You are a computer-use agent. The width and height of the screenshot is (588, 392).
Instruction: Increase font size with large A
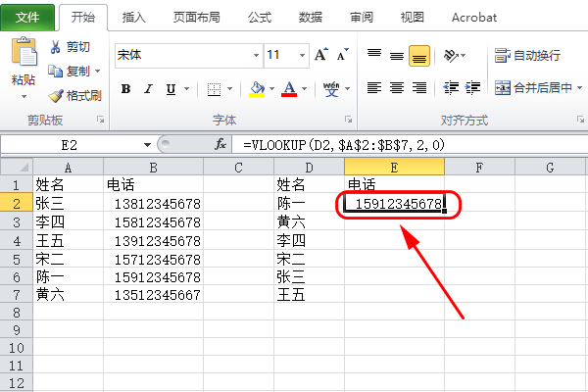pos(321,55)
